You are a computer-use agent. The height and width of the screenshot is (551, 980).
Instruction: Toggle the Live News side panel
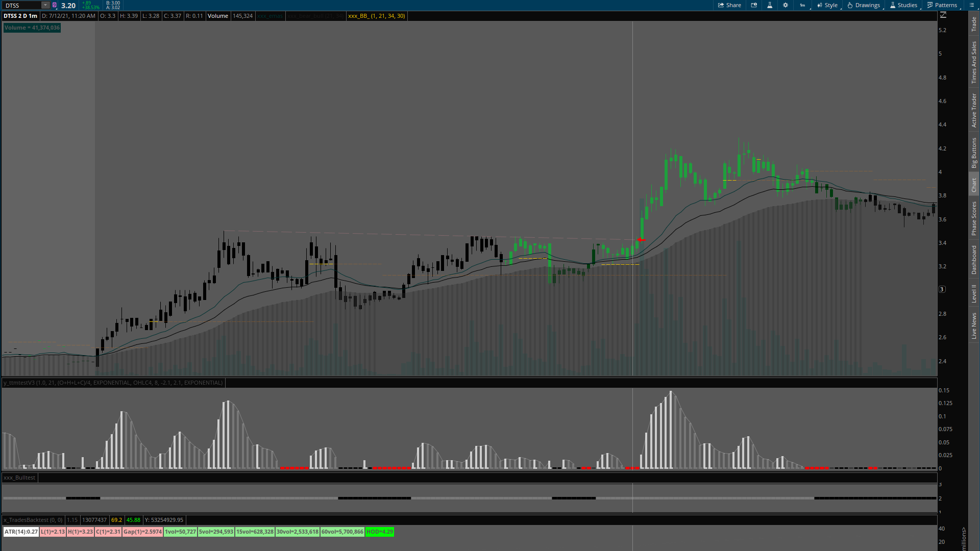point(974,326)
